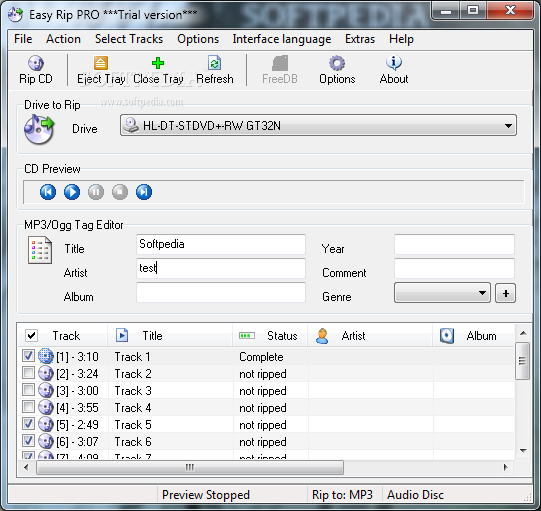Check track [3] - 3:00 checkbox
Image resolution: width=541 pixels, height=511 pixels.
pyautogui.click(x=28, y=390)
